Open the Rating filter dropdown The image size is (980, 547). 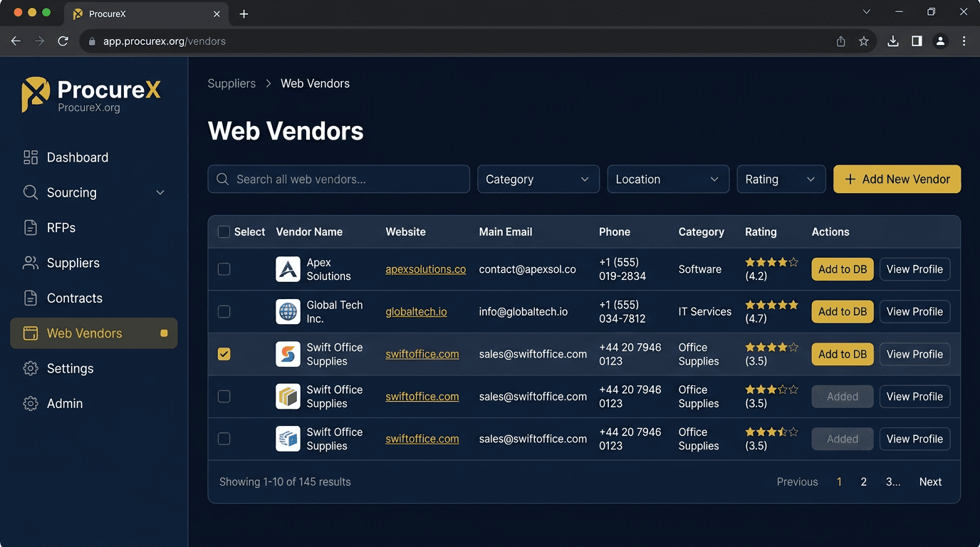pyautogui.click(x=781, y=179)
